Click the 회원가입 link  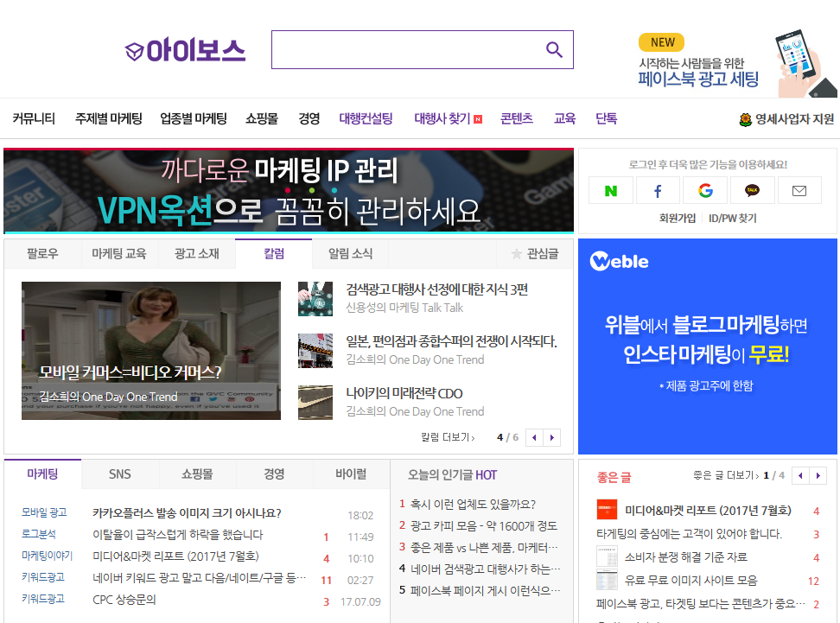pos(678,218)
